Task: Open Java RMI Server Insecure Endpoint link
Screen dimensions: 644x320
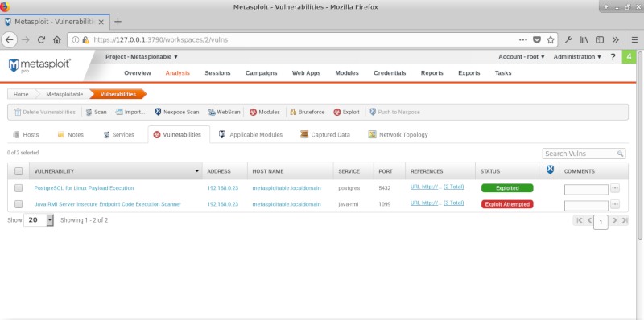Action: click(x=108, y=204)
